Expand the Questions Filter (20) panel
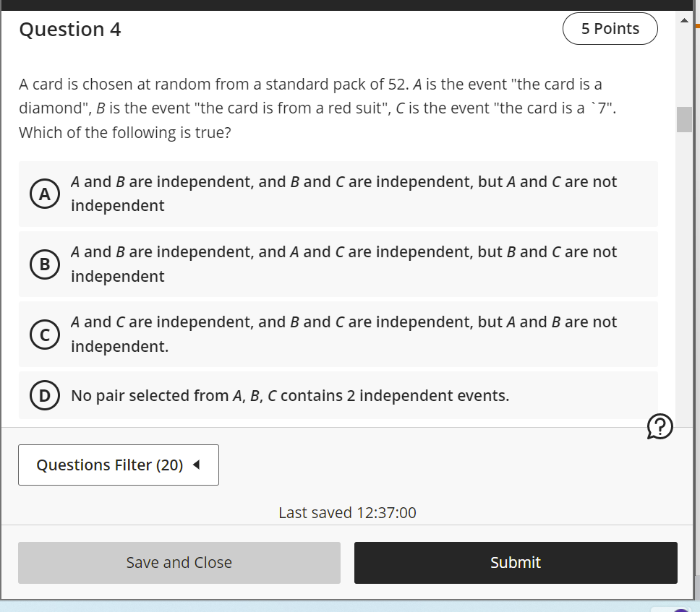This screenshot has height=612, width=700. [x=118, y=465]
